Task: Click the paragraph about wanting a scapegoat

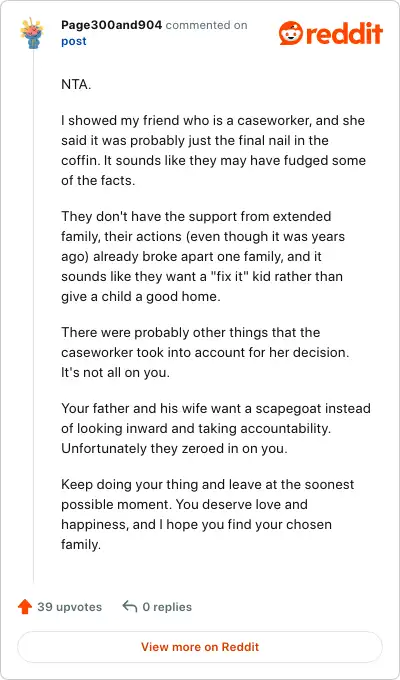Action: [216, 428]
